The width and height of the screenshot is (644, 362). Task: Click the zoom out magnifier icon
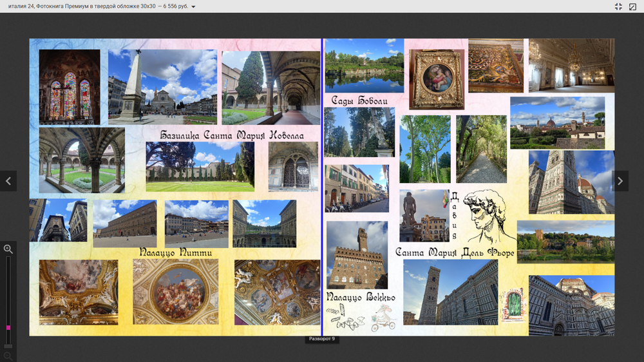pyautogui.click(x=8, y=356)
